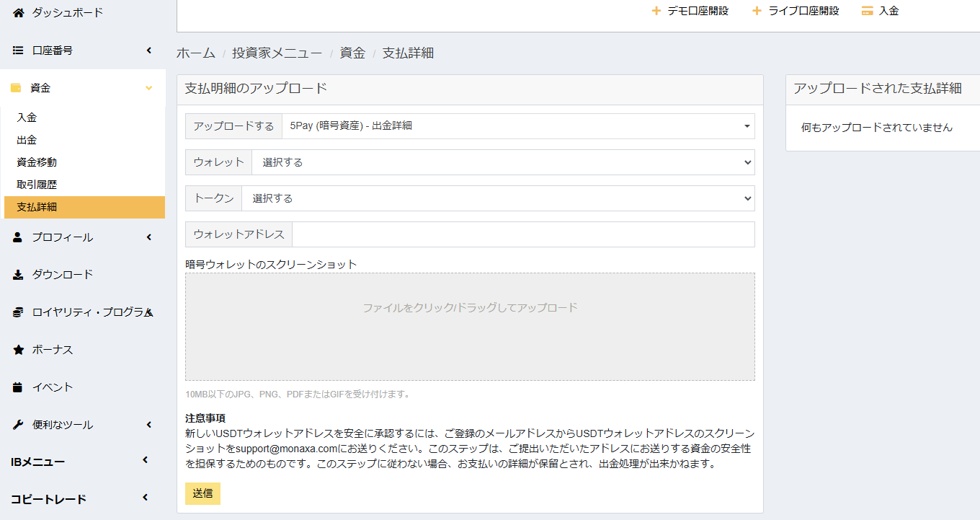
Task: Collapse the 資金 sidebar section
Action: 83,88
